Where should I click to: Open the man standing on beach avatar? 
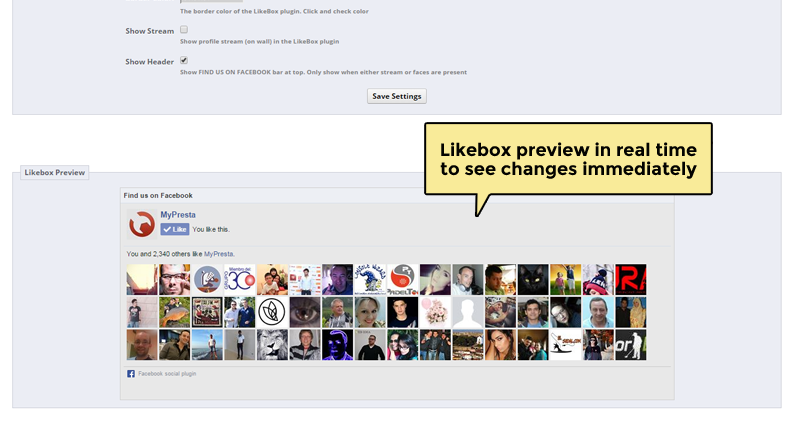(207, 345)
